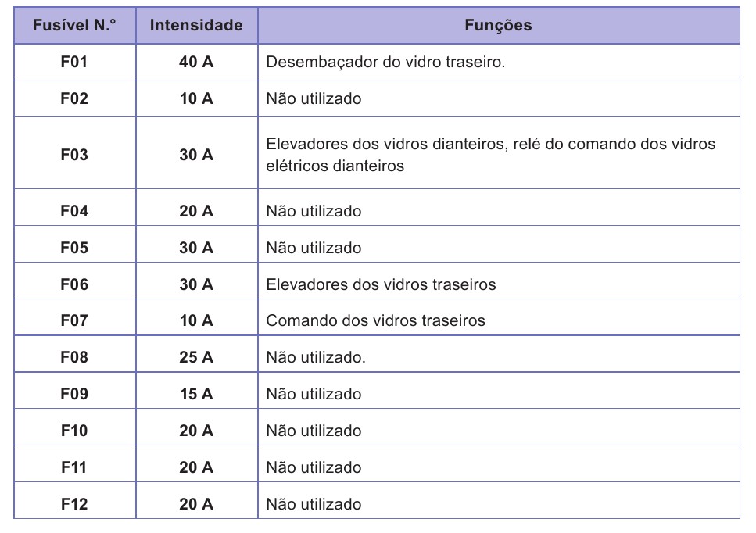This screenshot has width=756, height=533.
Task: Select the F03 fuse row label
Action: click(74, 155)
